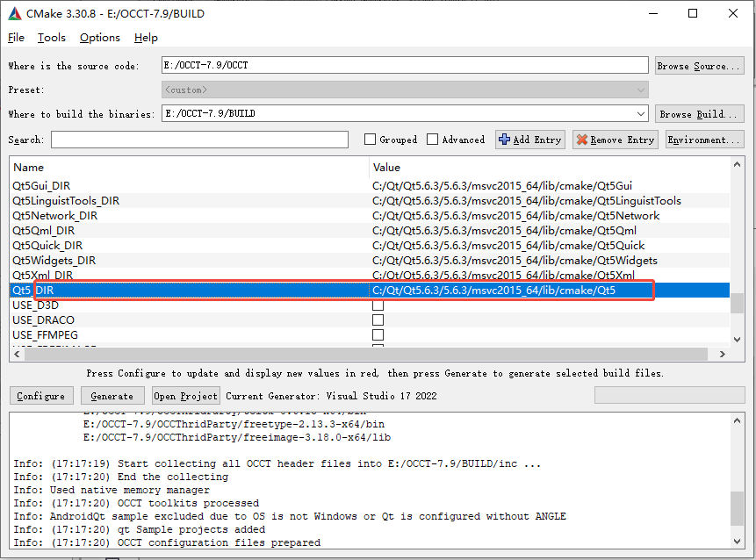This screenshot has width=756, height=560.
Task: Click the Environment button
Action: point(704,140)
